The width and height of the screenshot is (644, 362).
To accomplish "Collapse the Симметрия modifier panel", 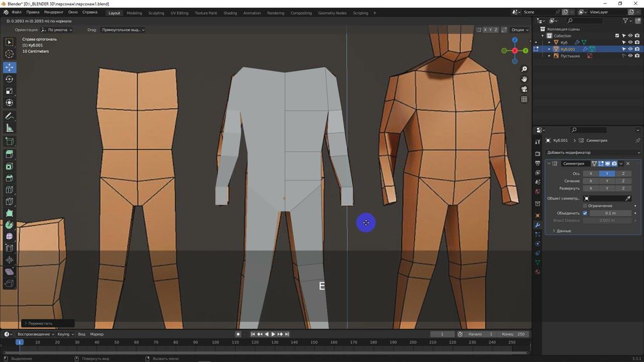I will (x=549, y=163).
